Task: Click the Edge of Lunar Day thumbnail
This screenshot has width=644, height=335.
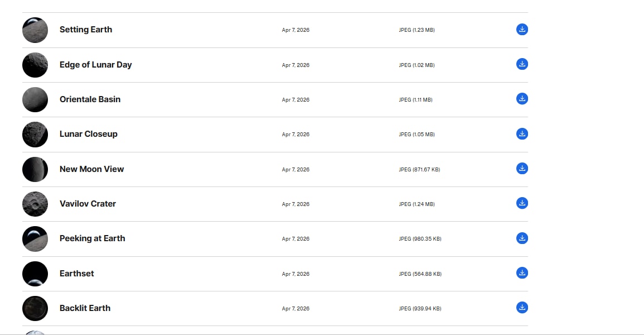Action: [35, 65]
